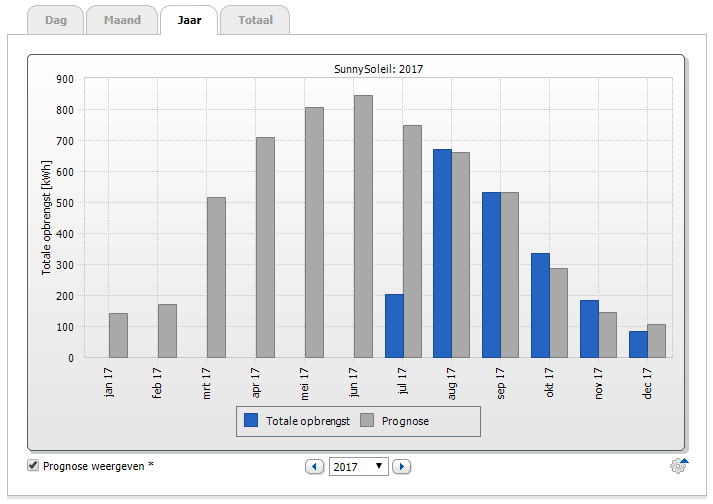Screen dimensions: 713x504
Task: Click the grey mei 17 forecast bar
Action: pyautogui.click(x=314, y=232)
